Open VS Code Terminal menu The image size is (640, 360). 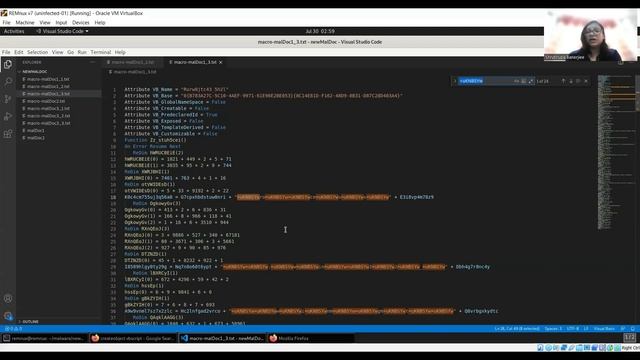coord(101,52)
